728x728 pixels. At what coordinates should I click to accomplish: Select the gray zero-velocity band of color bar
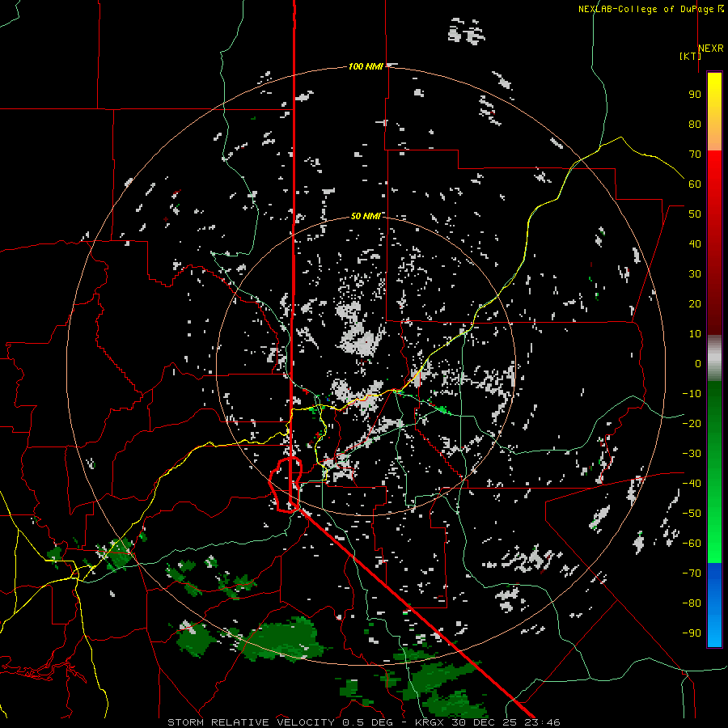[x=714, y=358]
